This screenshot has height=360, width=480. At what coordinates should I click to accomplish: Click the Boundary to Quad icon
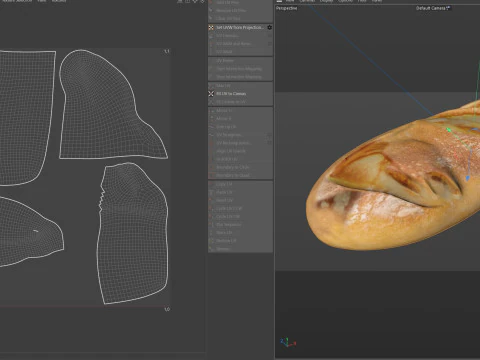click(211, 175)
